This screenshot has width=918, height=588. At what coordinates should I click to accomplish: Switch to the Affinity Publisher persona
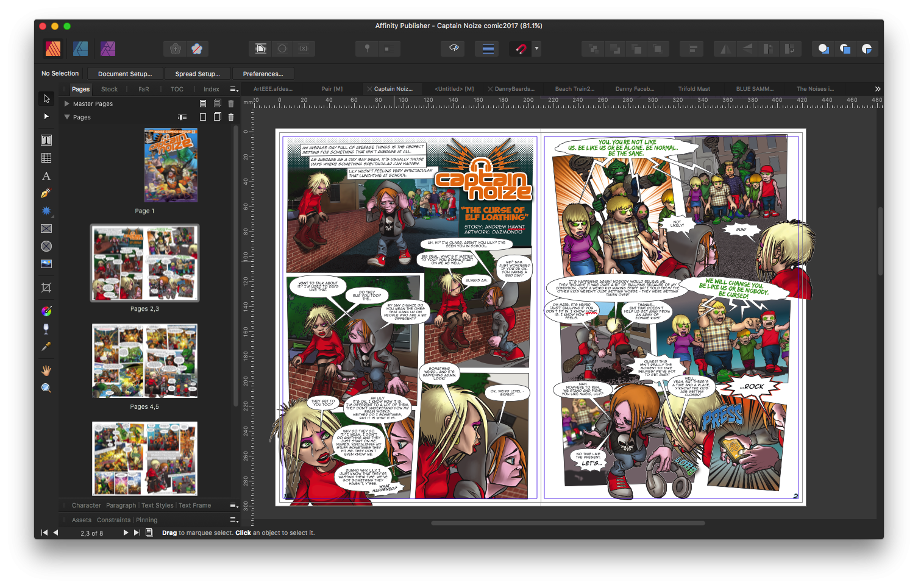53,48
